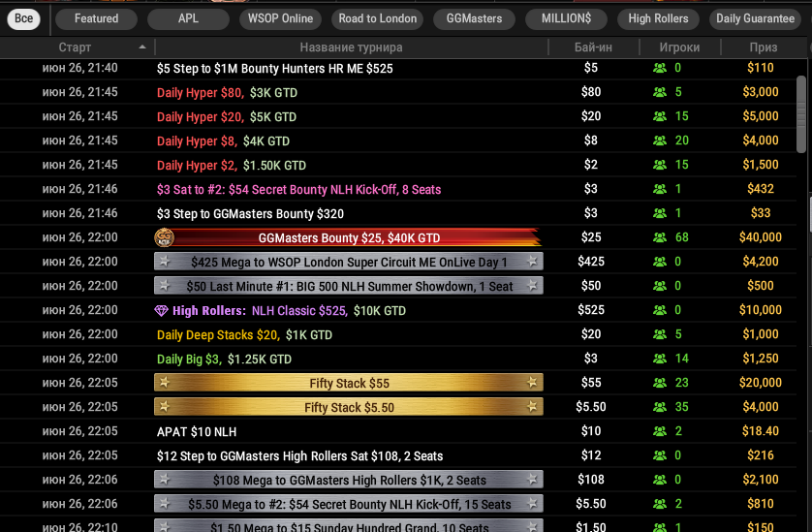812x532 pixels.
Task: Switch to the APL tab
Action: [188, 18]
